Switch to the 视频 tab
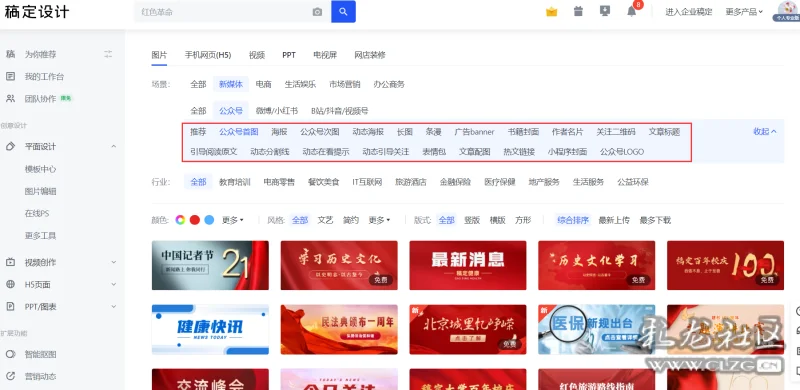This screenshot has height=390, width=800. pyautogui.click(x=257, y=55)
